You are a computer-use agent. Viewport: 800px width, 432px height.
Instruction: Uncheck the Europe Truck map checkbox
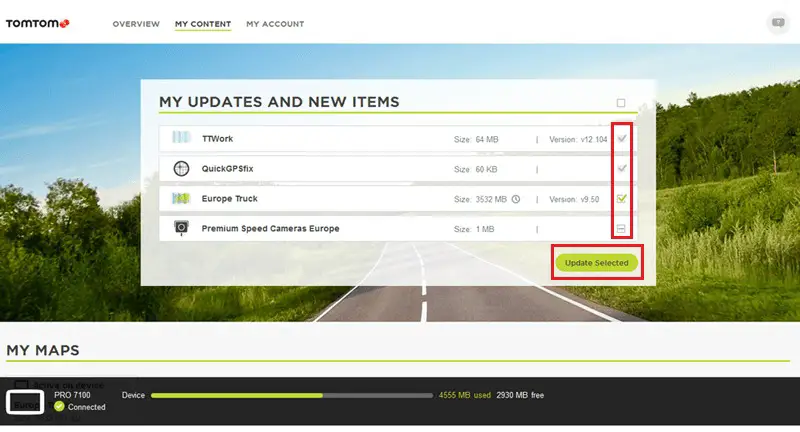click(621, 198)
